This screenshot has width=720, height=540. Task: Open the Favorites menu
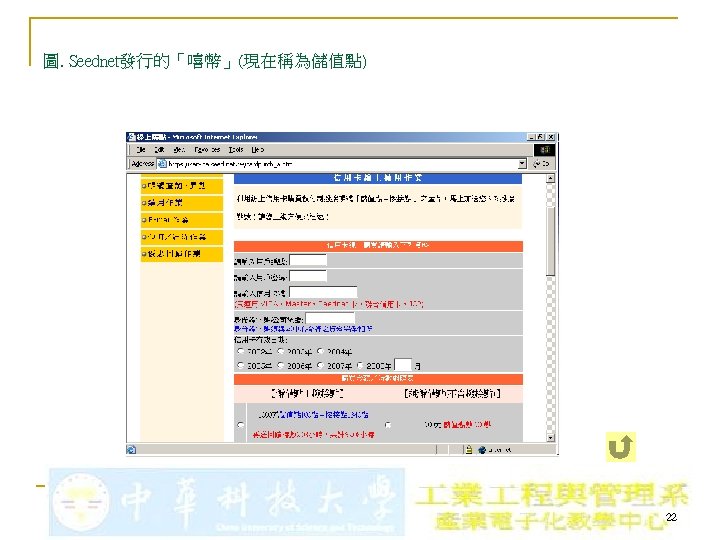tap(207, 150)
